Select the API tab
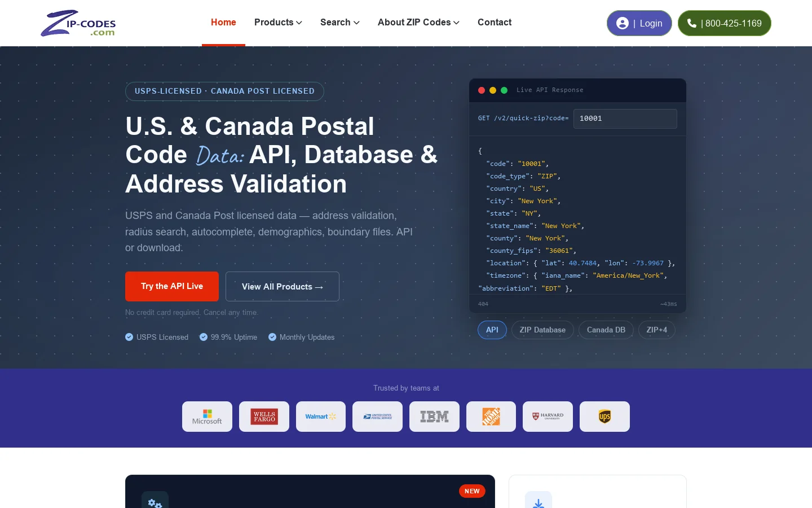Screen dimensions: 812x508 [x=492, y=330]
